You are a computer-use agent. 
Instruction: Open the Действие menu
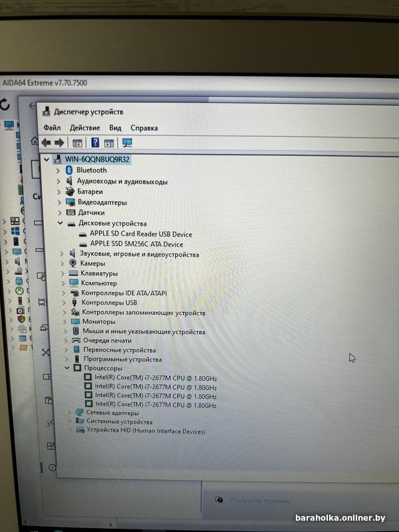[85, 128]
